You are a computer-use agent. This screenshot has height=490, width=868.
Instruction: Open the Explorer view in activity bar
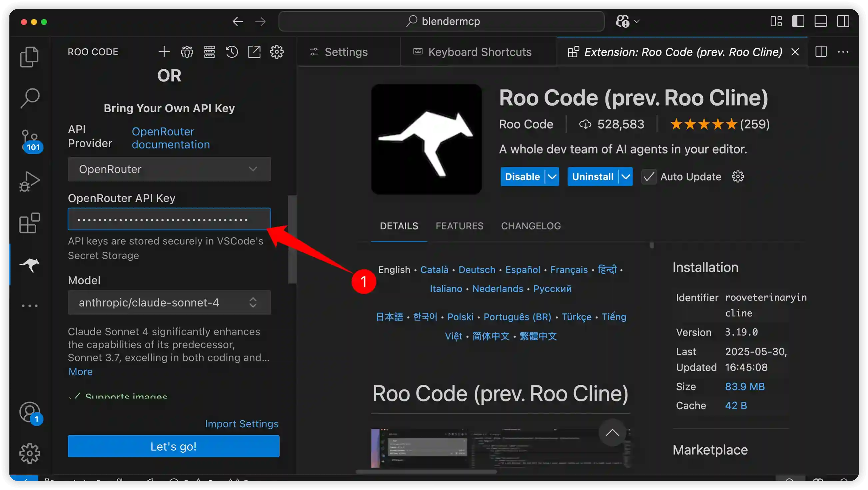point(30,57)
